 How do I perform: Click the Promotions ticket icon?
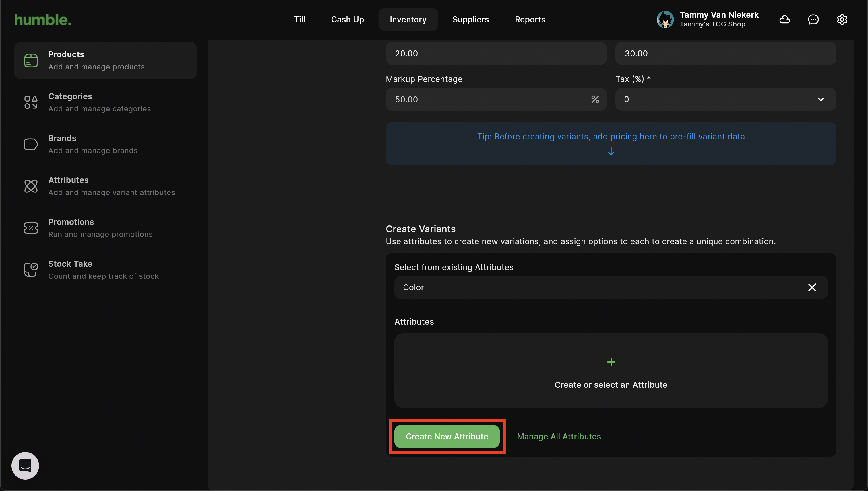click(31, 228)
